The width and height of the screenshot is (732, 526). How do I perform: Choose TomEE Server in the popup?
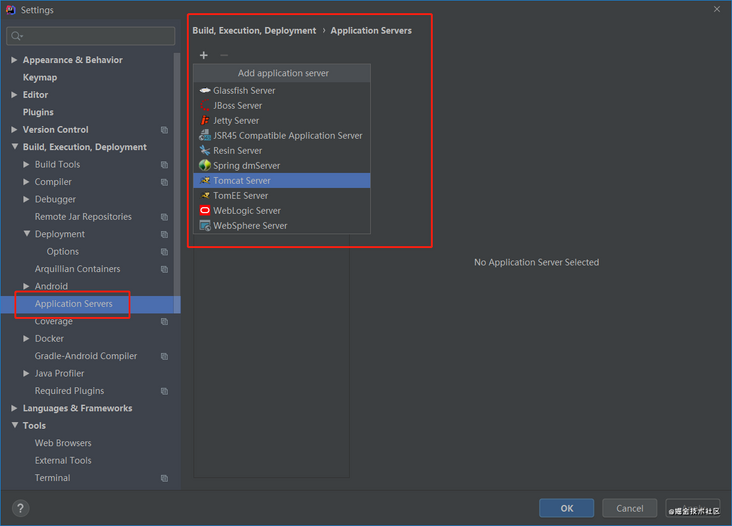pos(240,196)
